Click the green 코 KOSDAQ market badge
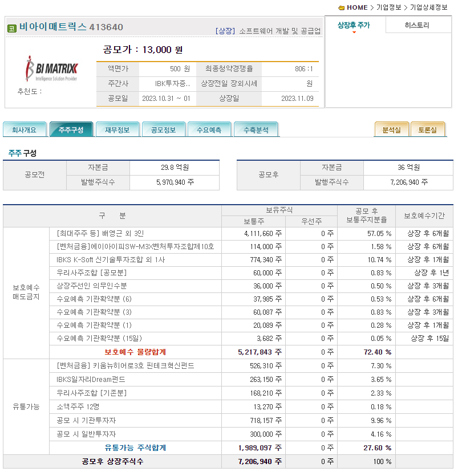The image size is (462, 476). [12, 29]
